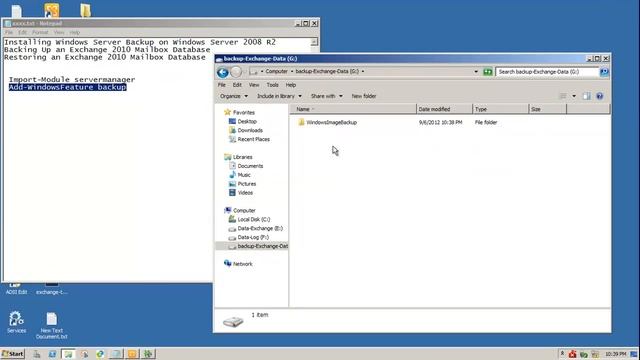This screenshot has height=360, width=640.
Task: Click the New folder button
Action: (364, 96)
